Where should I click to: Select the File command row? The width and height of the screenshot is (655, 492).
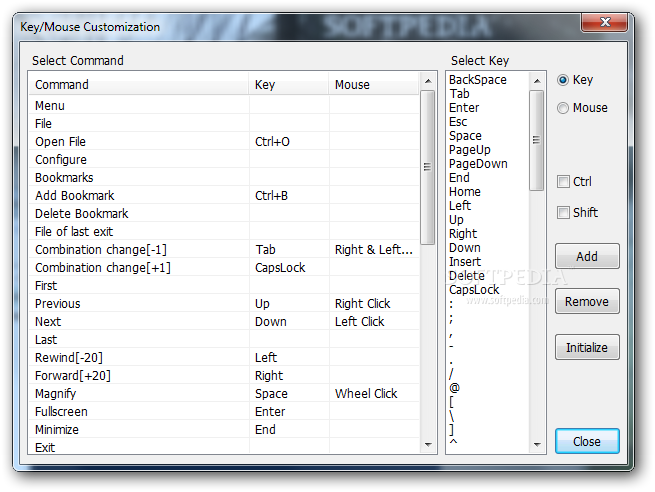[224, 124]
